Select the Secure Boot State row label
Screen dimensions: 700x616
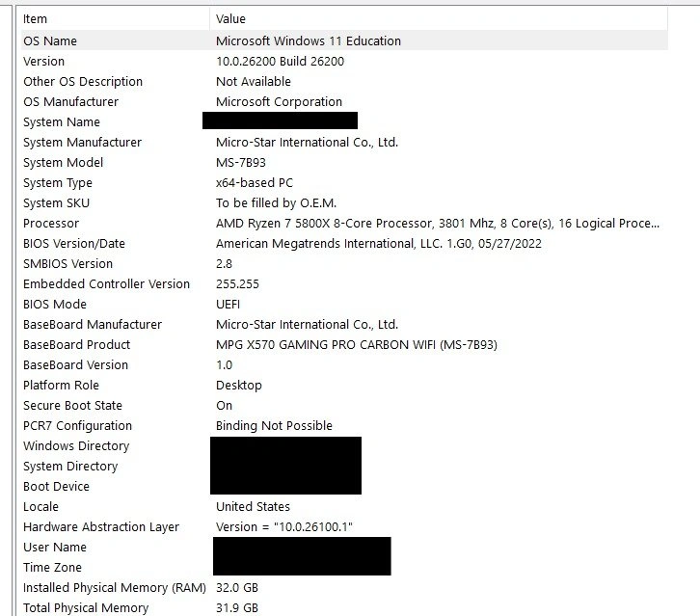point(72,405)
